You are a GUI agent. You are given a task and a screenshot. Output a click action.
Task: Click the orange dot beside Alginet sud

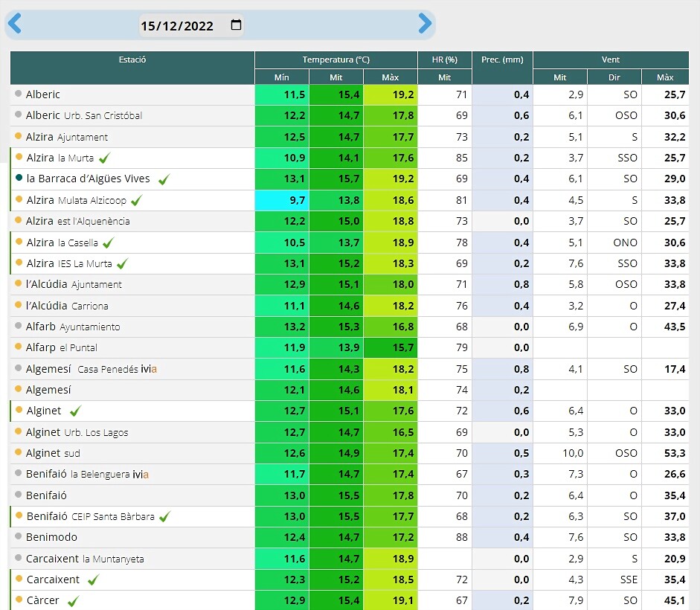click(19, 452)
